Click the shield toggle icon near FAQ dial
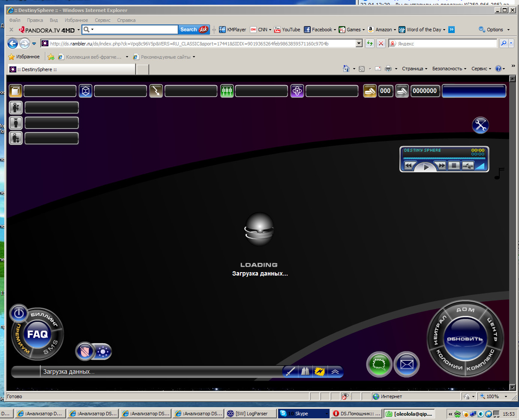The width and height of the screenshot is (519, 420). point(84,352)
